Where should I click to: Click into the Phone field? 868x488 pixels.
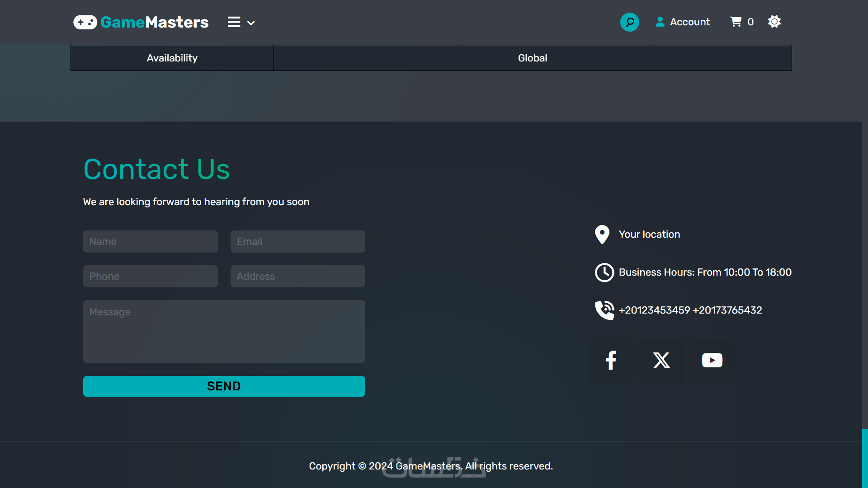coord(151,277)
